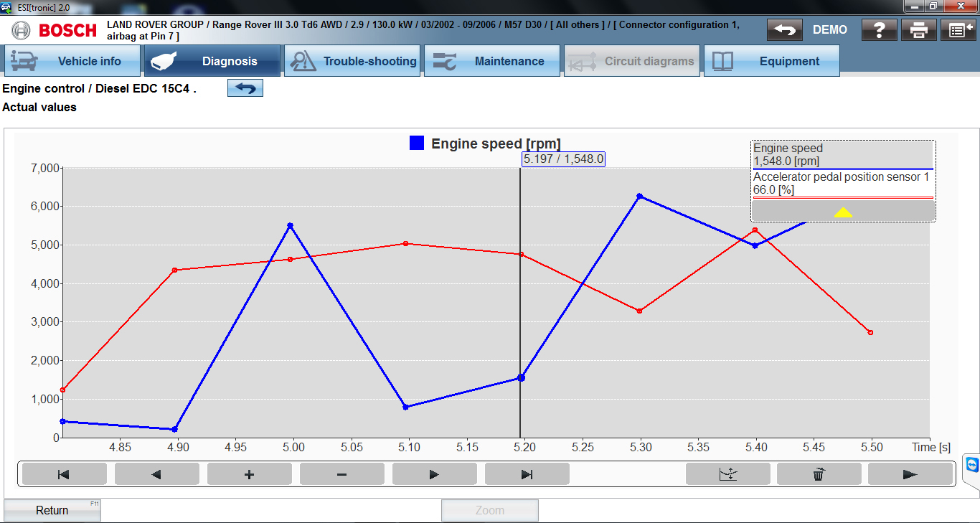This screenshot has height=523, width=980.
Task: Jump to last sample in graph
Action: point(527,474)
